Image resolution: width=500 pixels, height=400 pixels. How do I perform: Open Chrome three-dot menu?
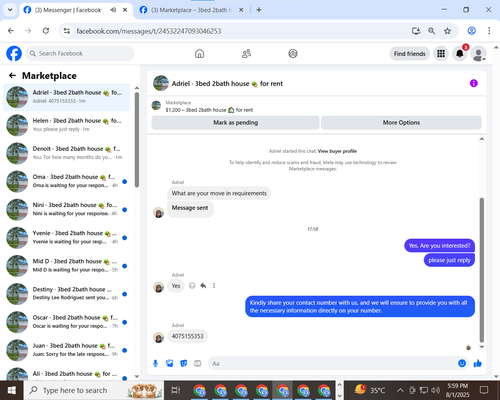pyautogui.click(x=489, y=31)
